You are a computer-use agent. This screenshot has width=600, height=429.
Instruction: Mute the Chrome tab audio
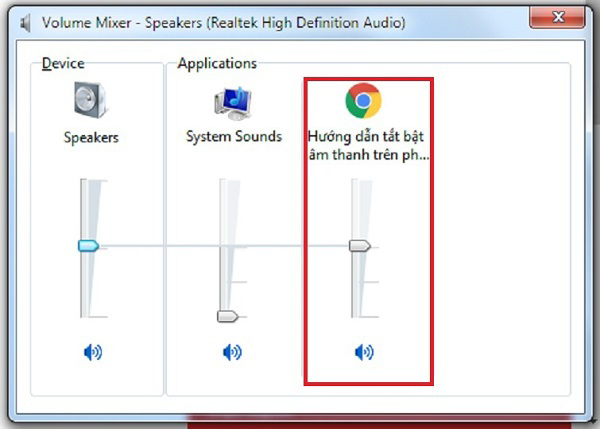[364, 352]
